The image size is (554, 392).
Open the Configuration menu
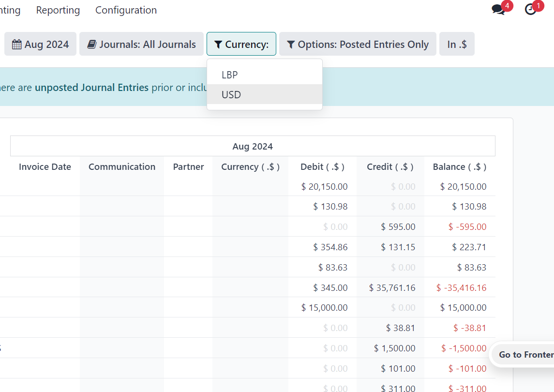[126, 10]
